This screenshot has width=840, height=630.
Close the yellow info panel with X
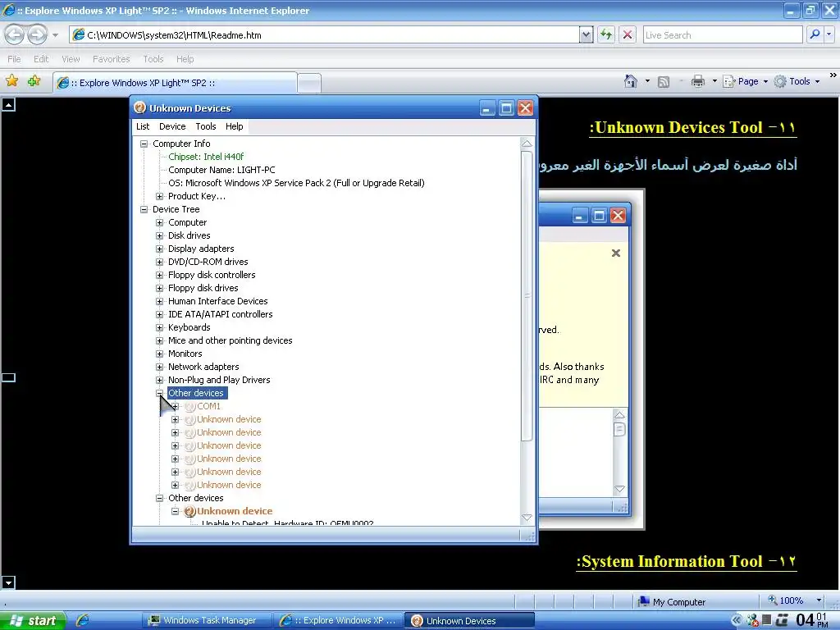[x=616, y=253]
